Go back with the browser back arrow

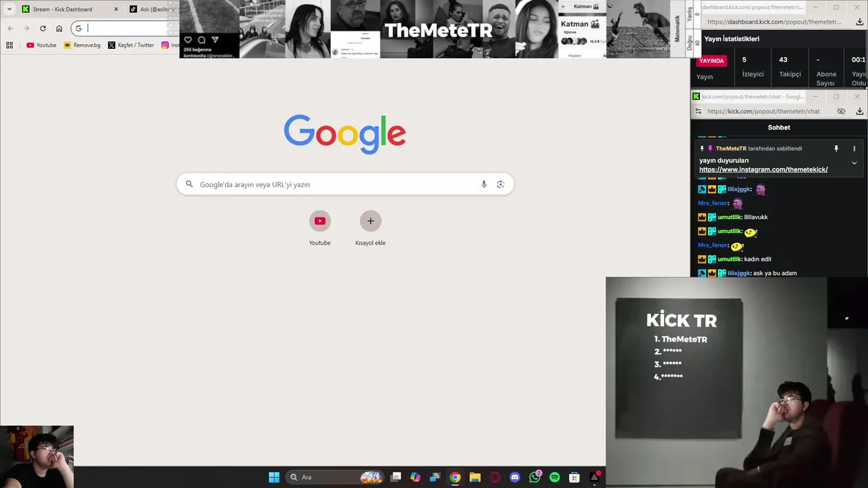tap(10, 28)
